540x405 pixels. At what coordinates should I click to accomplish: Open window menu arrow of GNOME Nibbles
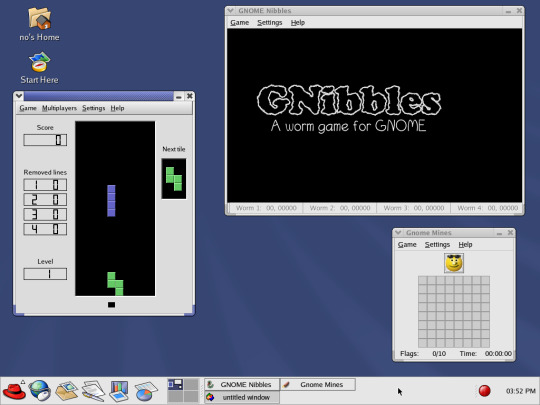(231, 11)
